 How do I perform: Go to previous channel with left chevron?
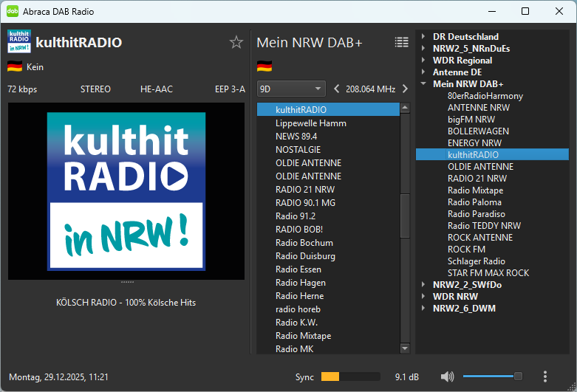[x=337, y=89]
